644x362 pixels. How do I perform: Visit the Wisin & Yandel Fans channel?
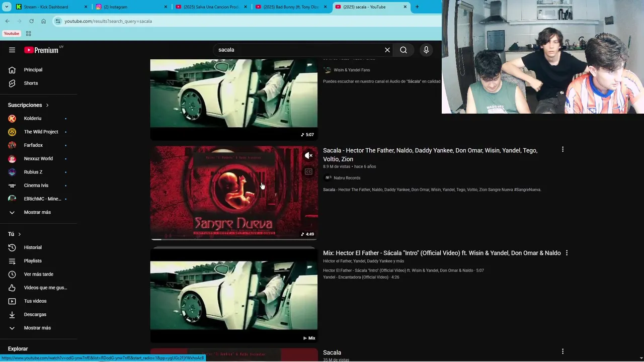352,70
